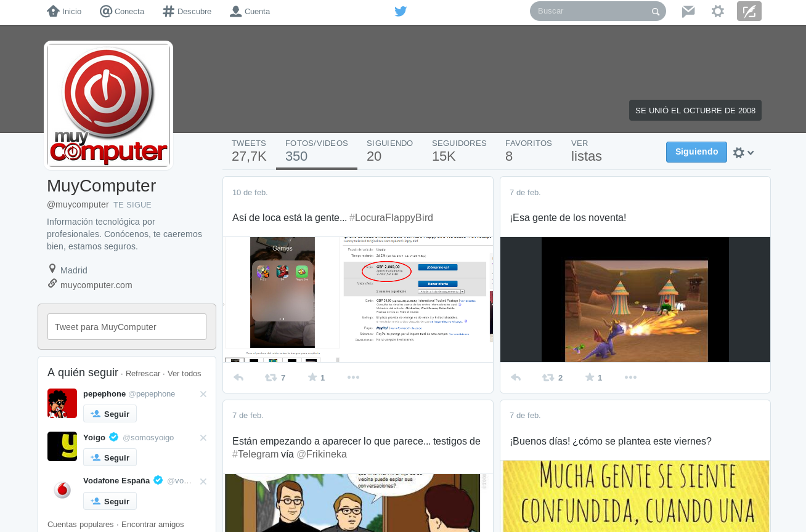Click the #LocuraFlappyBird hashtag
Viewport: 806px width, 532px height.
pyautogui.click(x=391, y=218)
